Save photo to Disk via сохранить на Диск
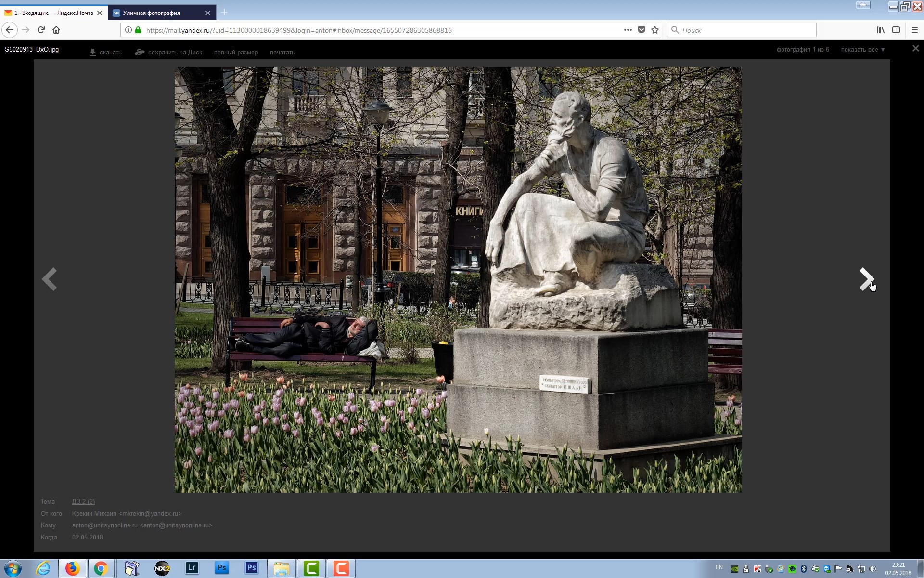This screenshot has width=924, height=578. pyautogui.click(x=168, y=52)
